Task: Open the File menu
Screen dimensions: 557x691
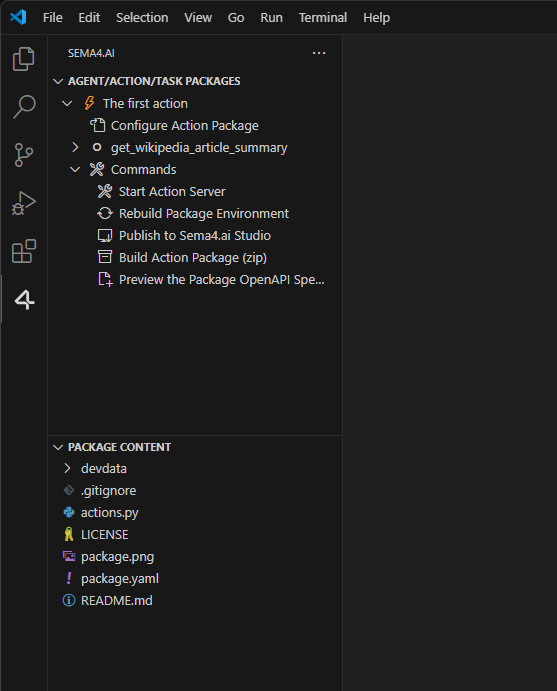Action: coord(52,18)
